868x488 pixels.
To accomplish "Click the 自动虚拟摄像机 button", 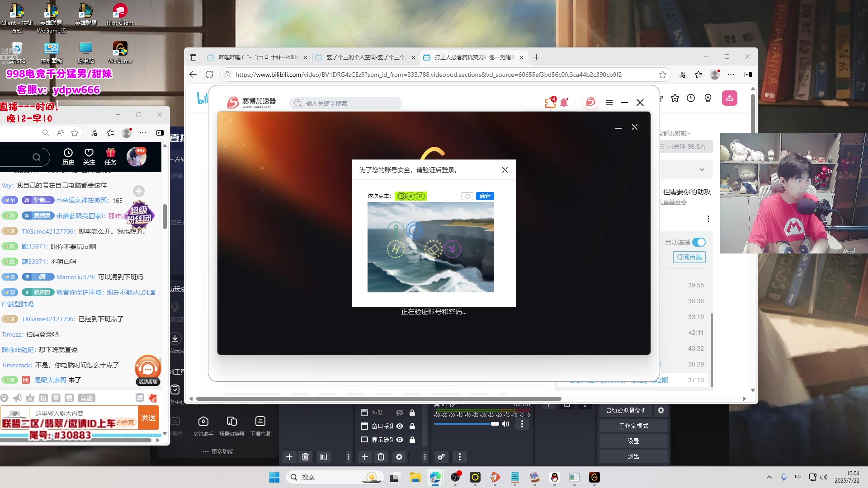I will coord(626,410).
